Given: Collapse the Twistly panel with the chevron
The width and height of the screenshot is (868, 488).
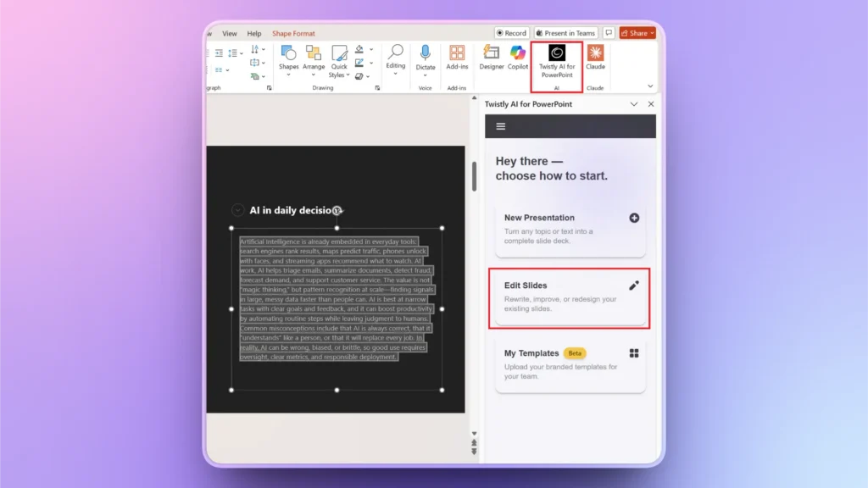Looking at the screenshot, I should pos(635,103).
